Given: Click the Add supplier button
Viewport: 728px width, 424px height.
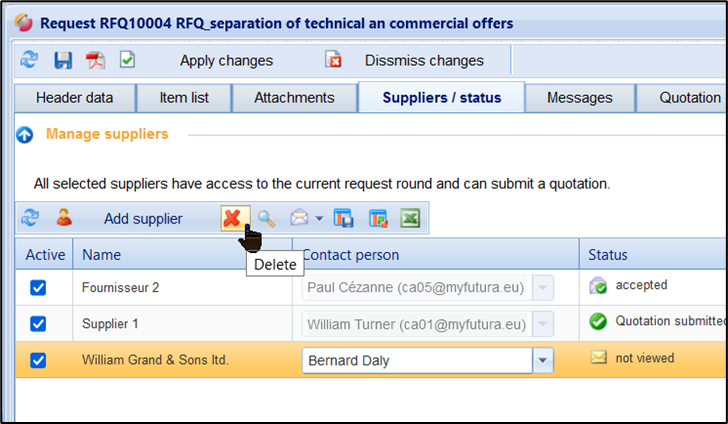Looking at the screenshot, I should click(x=143, y=218).
